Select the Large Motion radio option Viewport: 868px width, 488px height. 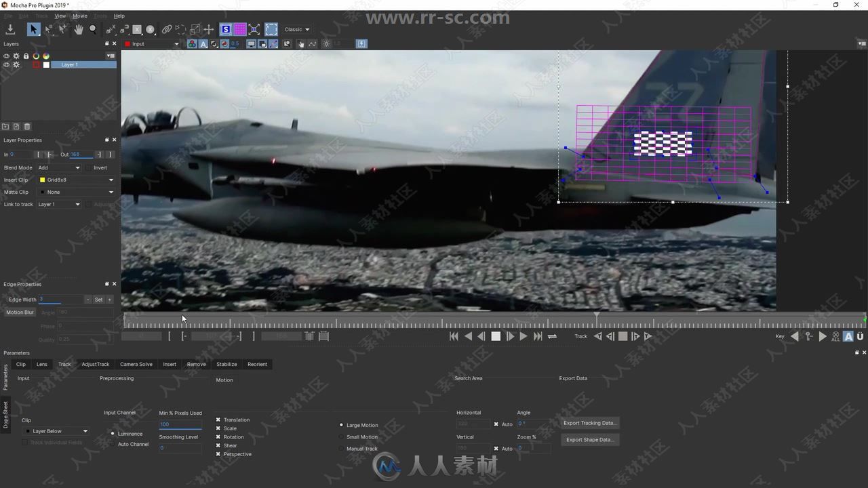(x=341, y=425)
